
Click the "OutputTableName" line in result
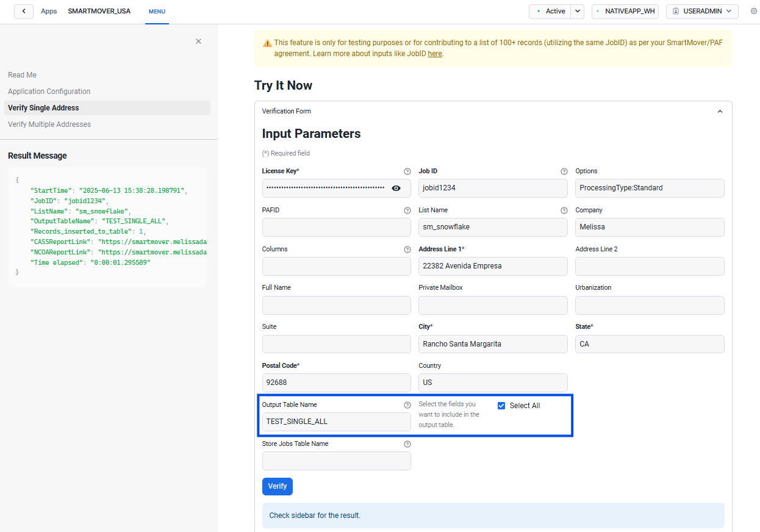pyautogui.click(x=99, y=221)
